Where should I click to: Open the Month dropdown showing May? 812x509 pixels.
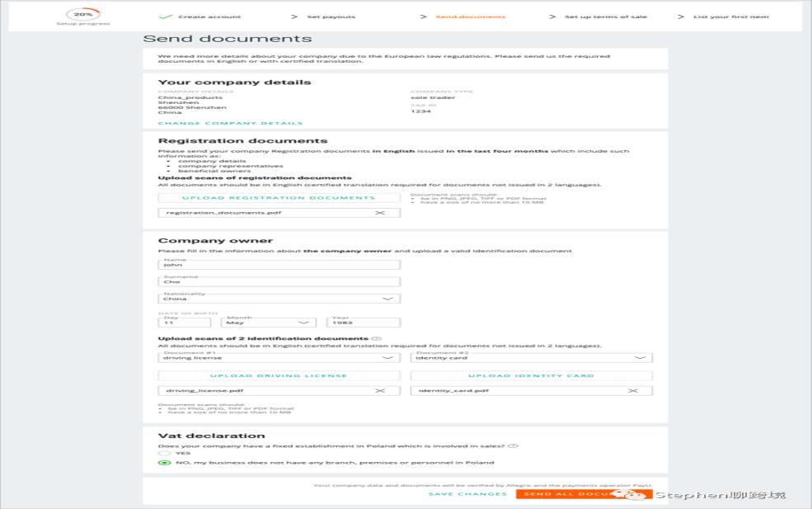268,323
